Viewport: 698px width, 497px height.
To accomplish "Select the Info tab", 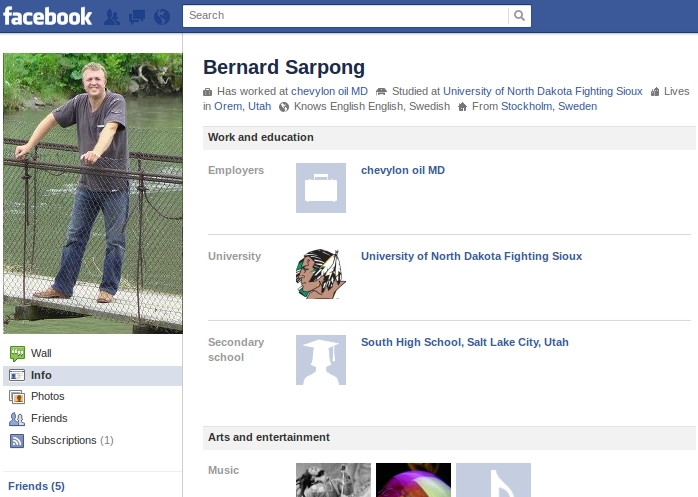I will click(x=93, y=375).
